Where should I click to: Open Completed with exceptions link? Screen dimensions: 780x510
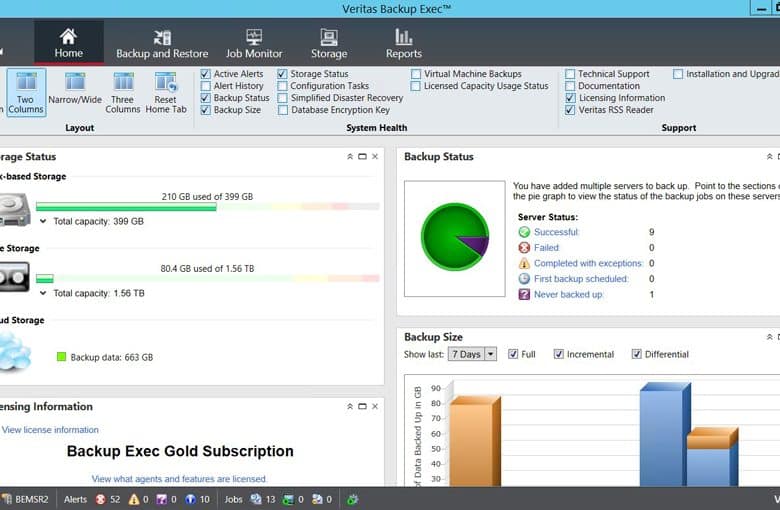point(588,263)
